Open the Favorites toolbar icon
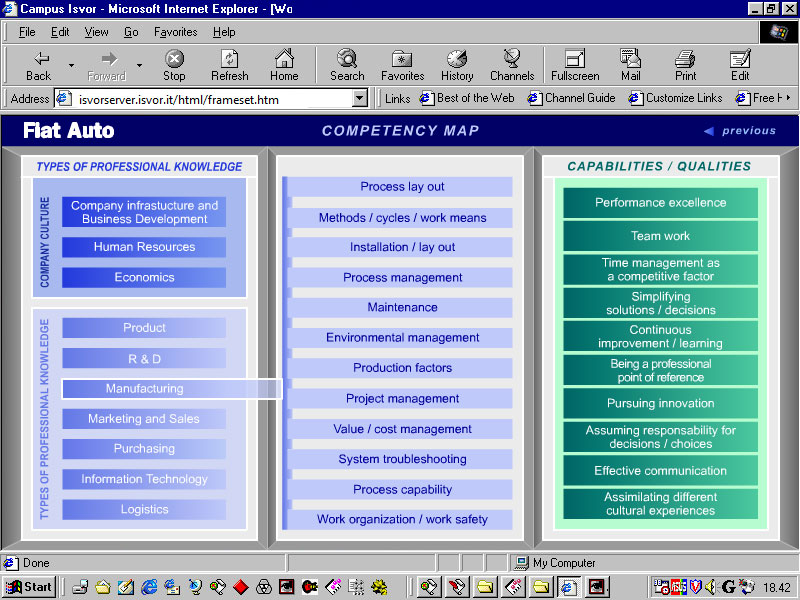Screen dimensions: 800x600 click(x=403, y=65)
